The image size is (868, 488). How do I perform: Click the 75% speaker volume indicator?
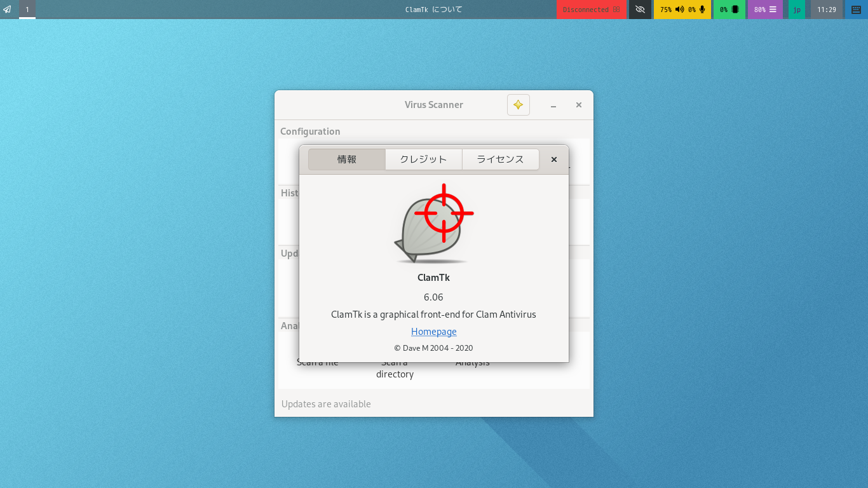click(672, 10)
